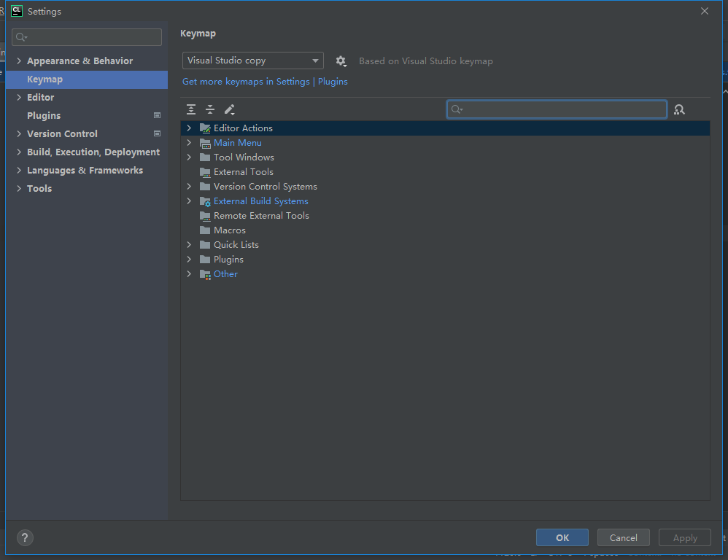Click the Edit Shortcut pencil icon
The width and height of the screenshot is (728, 560).
point(229,109)
